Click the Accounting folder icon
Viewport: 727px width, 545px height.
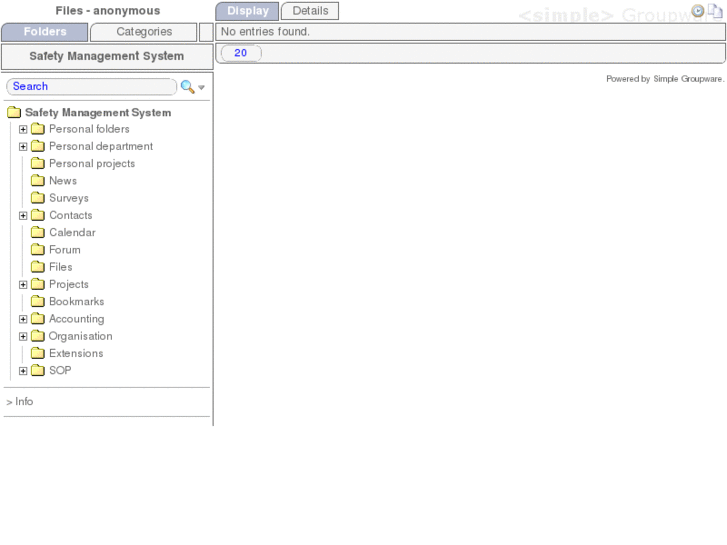tap(38, 319)
